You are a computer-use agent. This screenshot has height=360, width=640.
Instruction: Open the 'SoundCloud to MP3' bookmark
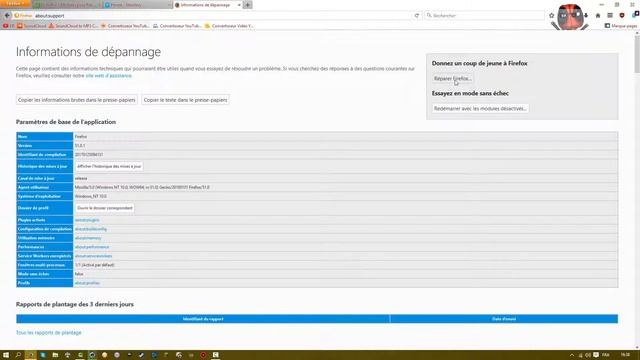click(73, 26)
